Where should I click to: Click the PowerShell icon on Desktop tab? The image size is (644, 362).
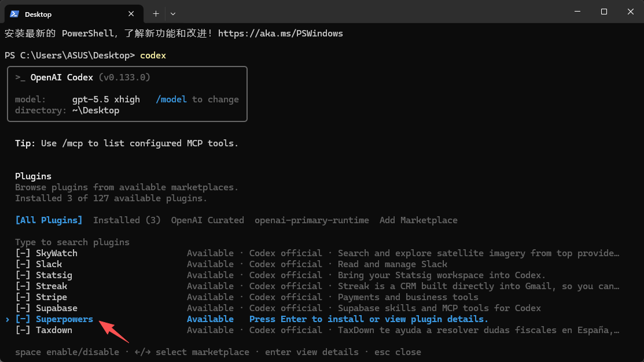[x=14, y=14]
